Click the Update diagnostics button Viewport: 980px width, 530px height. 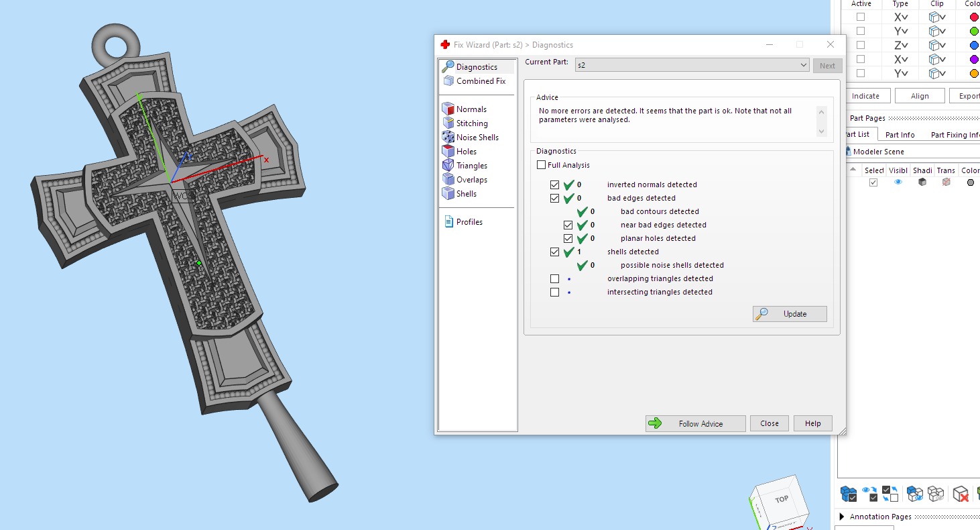[790, 314]
